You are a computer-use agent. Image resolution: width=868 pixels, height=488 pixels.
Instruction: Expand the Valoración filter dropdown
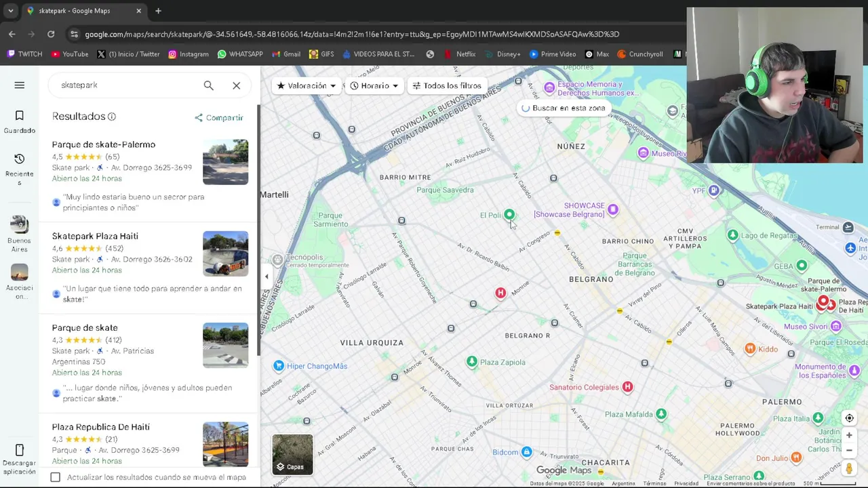307,86
